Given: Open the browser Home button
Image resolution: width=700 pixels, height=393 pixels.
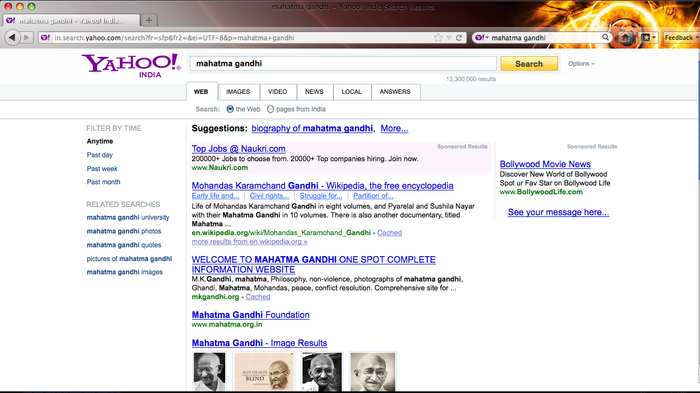Looking at the screenshot, I should coord(626,38).
